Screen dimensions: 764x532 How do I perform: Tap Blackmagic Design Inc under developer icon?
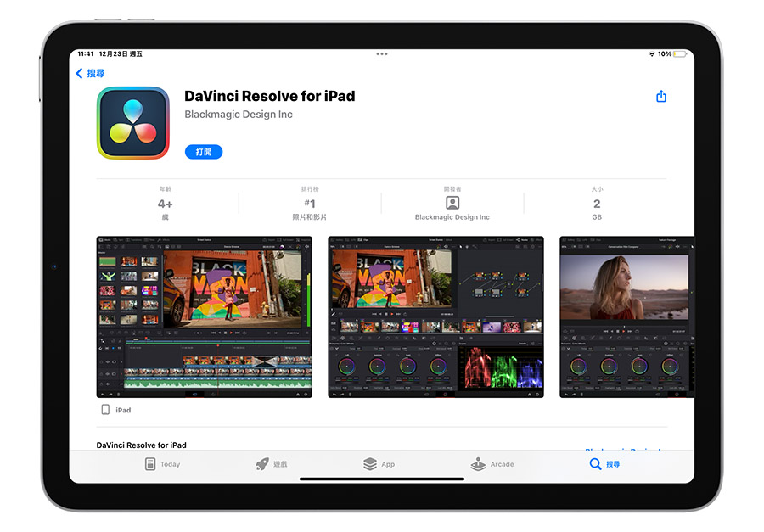[452, 217]
